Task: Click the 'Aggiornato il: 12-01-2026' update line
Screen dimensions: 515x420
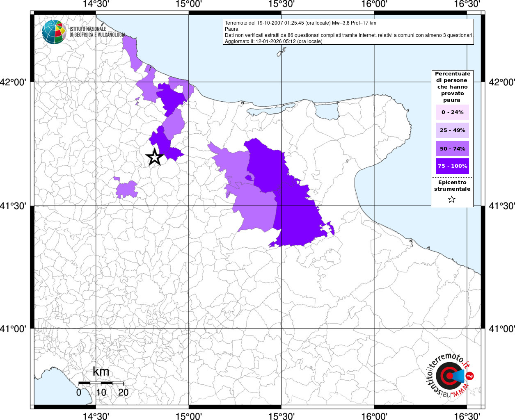Action: tap(273, 41)
